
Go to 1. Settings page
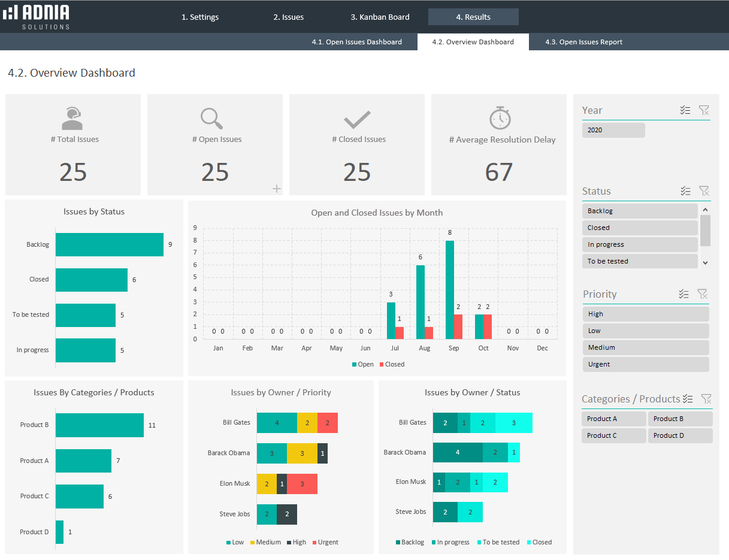click(200, 17)
